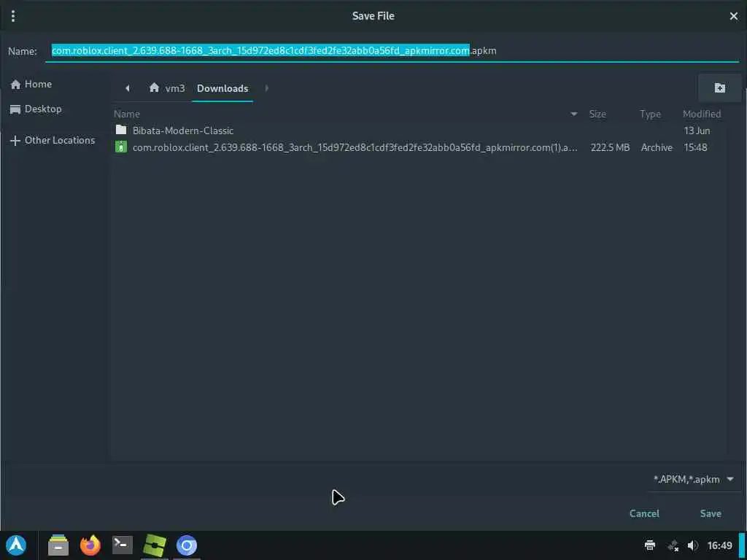Select the Downloads breadcrumb
The width and height of the screenshot is (747, 560).
point(222,88)
